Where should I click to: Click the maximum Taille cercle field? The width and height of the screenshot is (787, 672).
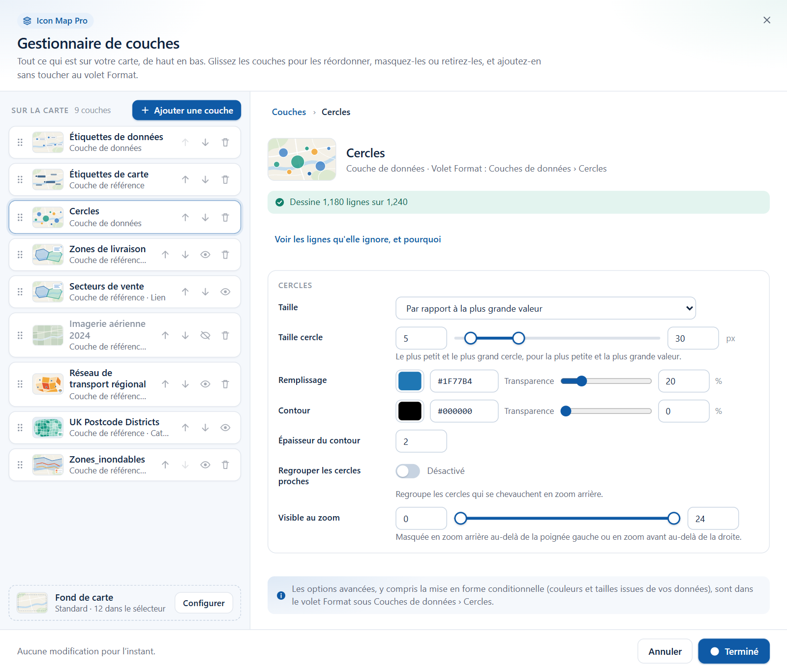[693, 338]
